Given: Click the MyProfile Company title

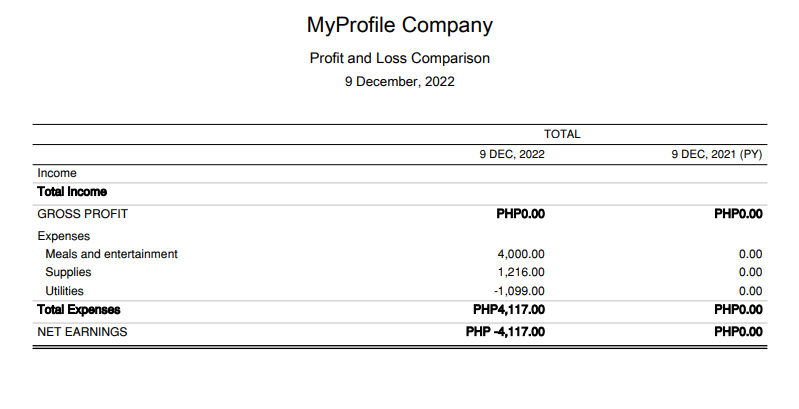Looking at the screenshot, I should [x=399, y=24].
